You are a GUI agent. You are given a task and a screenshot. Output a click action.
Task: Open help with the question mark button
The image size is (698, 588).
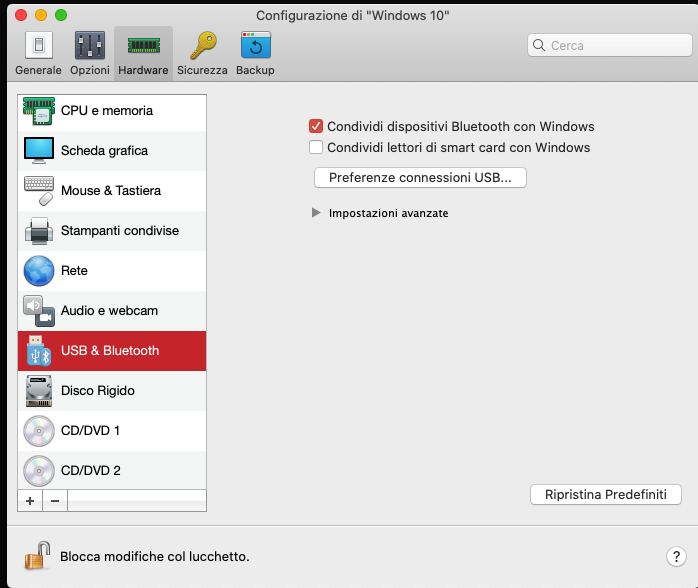coord(676,556)
